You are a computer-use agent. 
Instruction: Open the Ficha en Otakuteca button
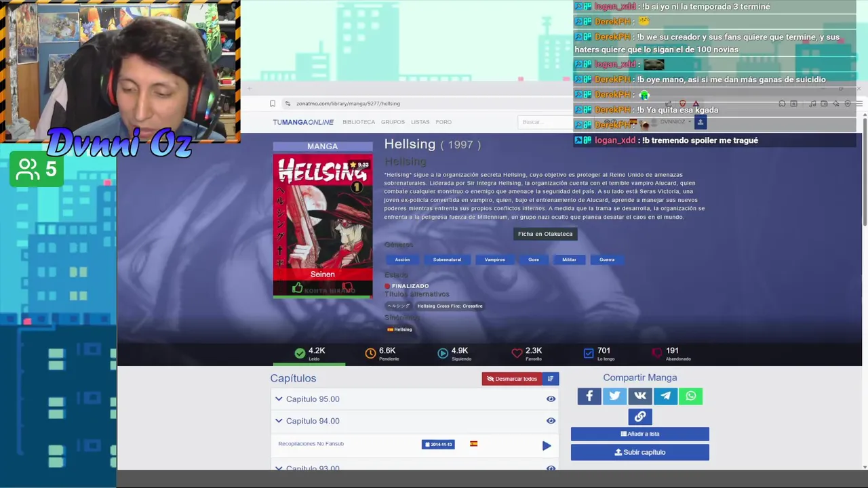coord(545,234)
